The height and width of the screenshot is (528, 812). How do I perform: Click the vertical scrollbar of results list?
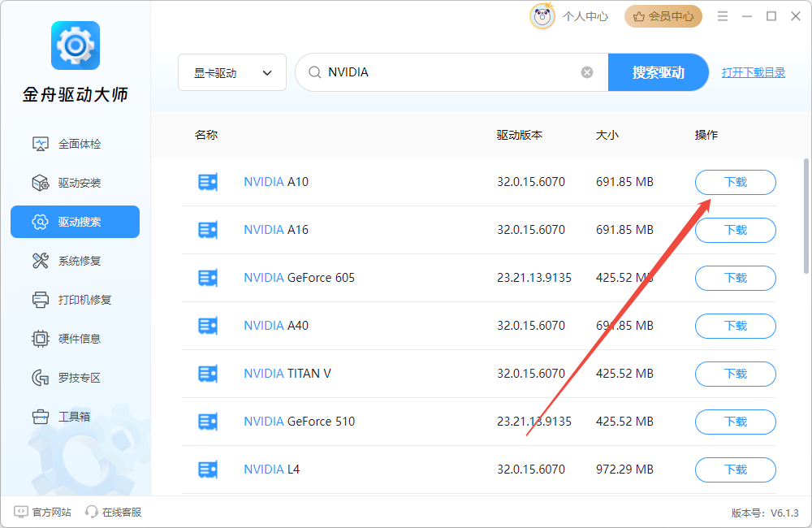pos(806,216)
